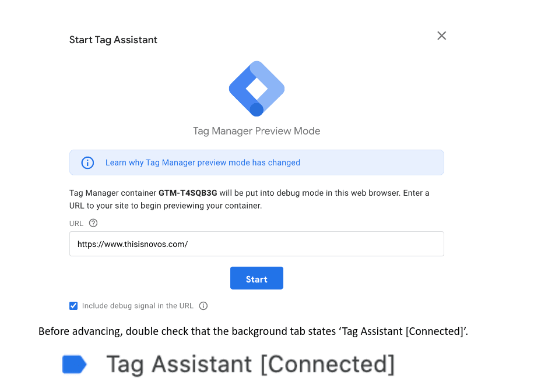Select the 'Tag Assistant [Connected]' tab title
This screenshot has height=392, width=534.
pos(250,364)
